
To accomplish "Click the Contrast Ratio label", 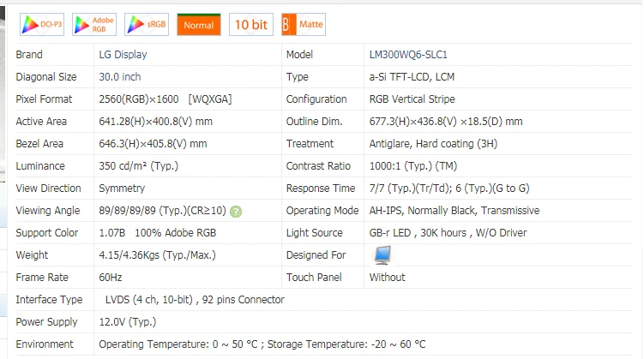I will point(318,165).
